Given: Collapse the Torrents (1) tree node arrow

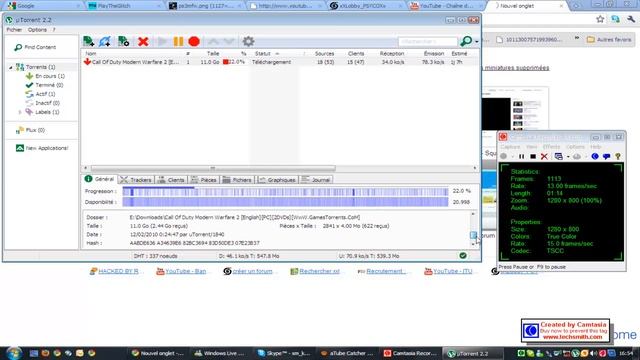Looking at the screenshot, I should pos(11,67).
